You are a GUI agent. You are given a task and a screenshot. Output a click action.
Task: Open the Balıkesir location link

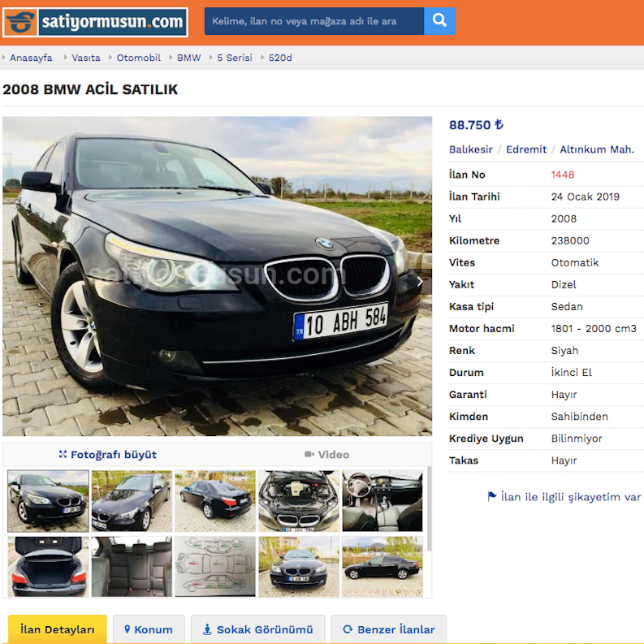471,149
